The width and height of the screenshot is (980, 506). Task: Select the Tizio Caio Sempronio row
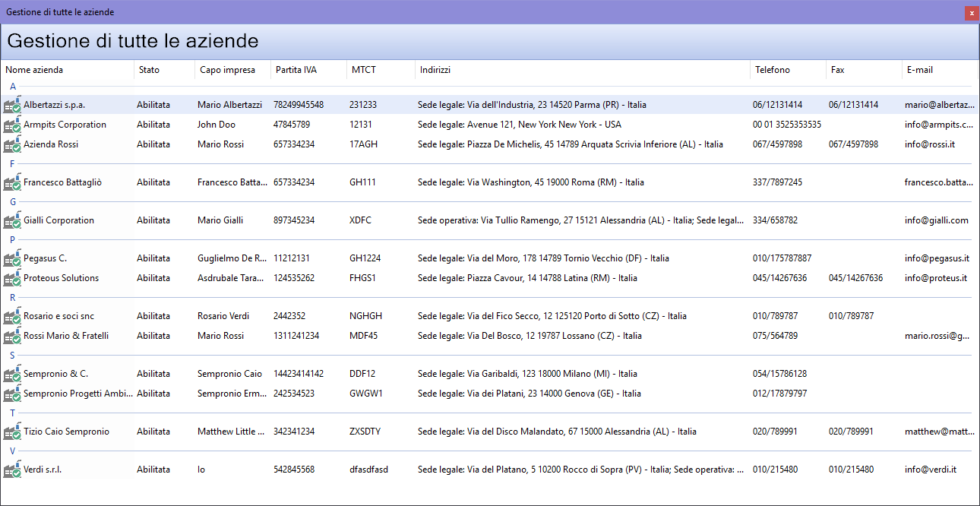pos(66,432)
